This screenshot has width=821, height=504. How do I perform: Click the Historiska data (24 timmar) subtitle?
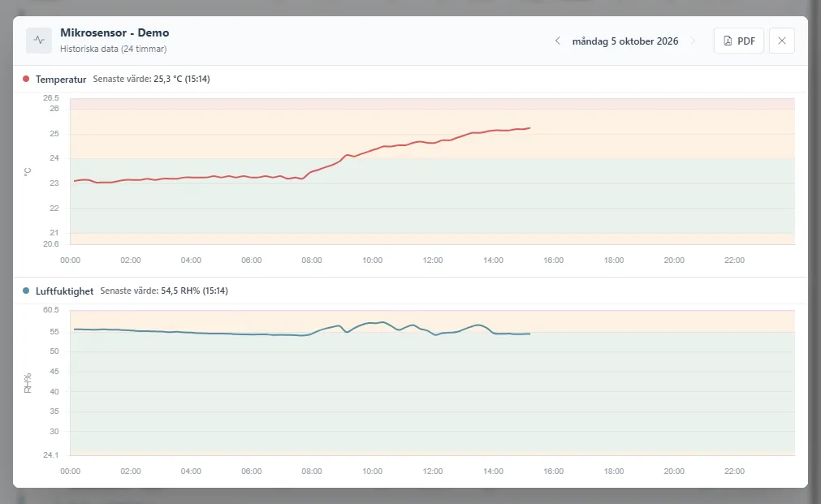click(x=113, y=49)
